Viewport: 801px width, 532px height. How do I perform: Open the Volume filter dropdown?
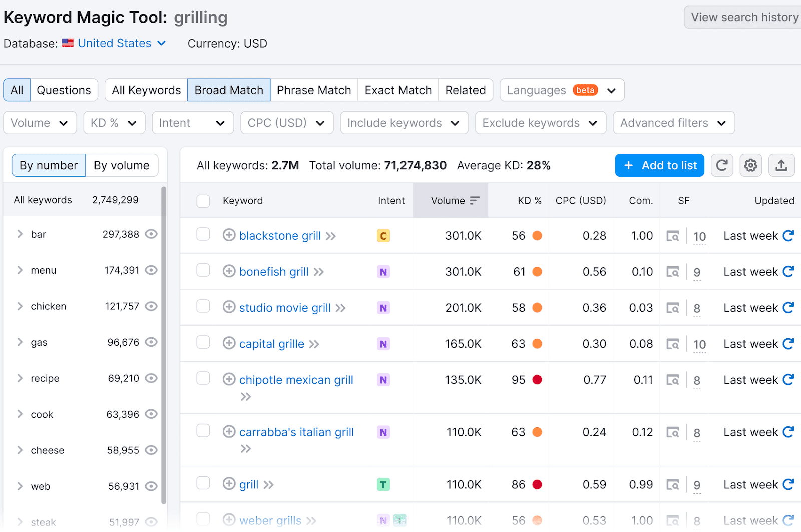(40, 122)
